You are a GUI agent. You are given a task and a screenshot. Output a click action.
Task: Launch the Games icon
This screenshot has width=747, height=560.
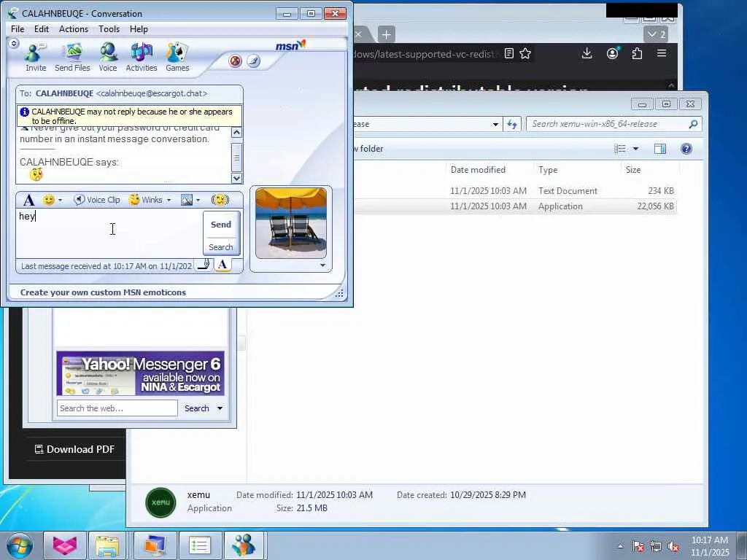pos(177,58)
